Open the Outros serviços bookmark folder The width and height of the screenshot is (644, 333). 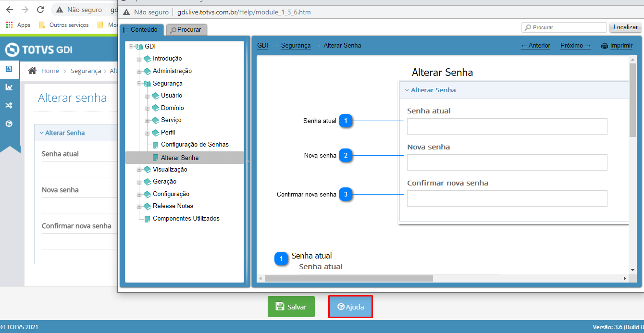click(x=64, y=25)
